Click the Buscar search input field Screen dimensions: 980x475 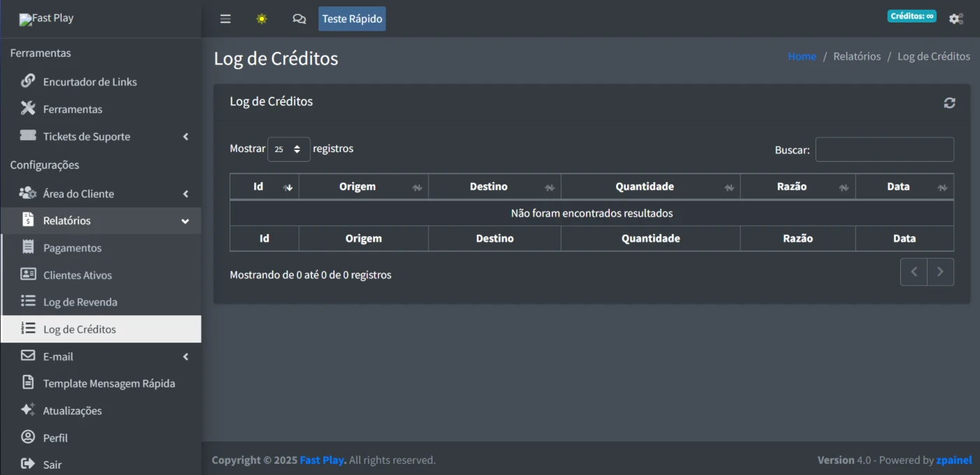(x=884, y=150)
